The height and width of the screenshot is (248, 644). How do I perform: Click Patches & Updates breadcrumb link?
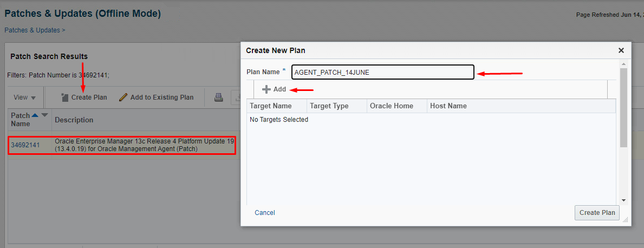pyautogui.click(x=32, y=30)
